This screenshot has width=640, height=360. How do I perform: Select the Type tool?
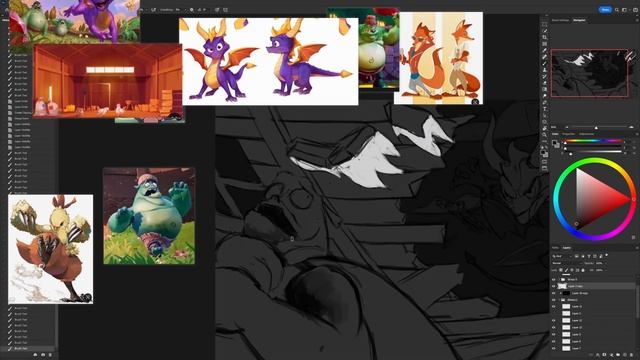pos(544,109)
